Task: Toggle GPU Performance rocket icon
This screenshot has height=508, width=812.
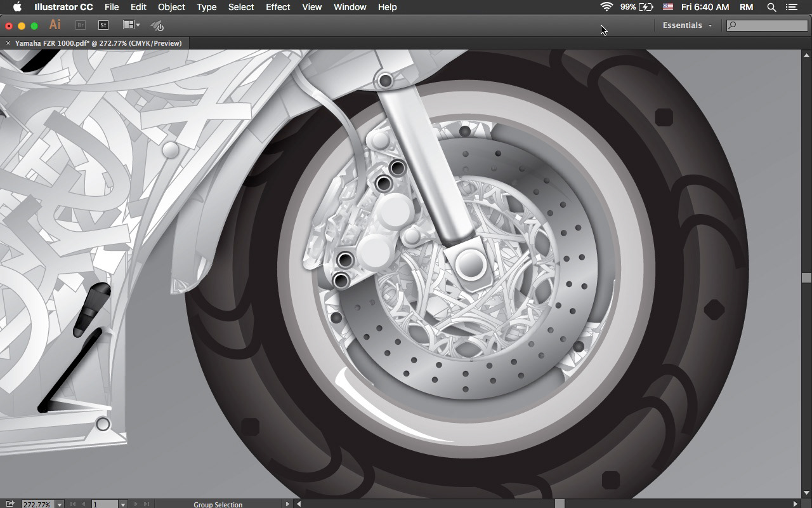Action: (x=157, y=25)
